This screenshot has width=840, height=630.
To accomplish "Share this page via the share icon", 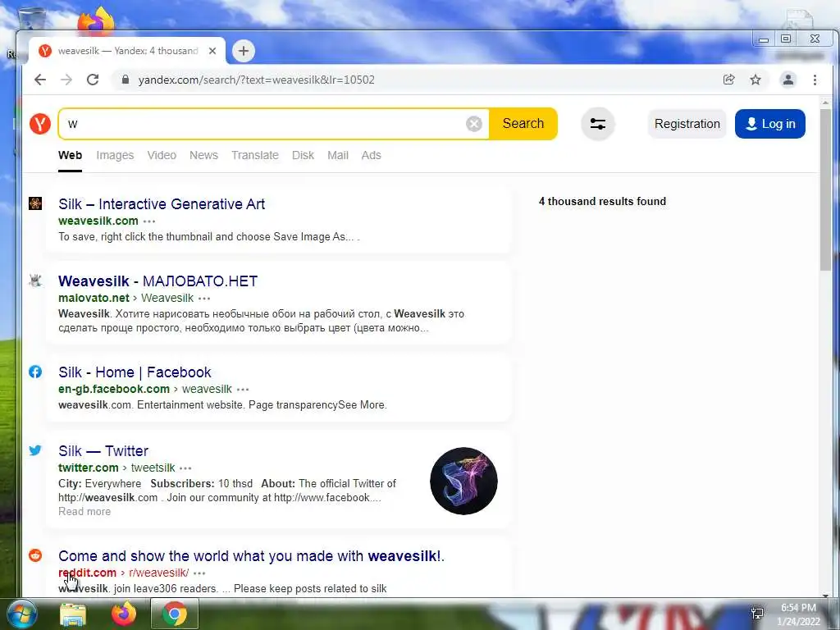I will (x=728, y=80).
